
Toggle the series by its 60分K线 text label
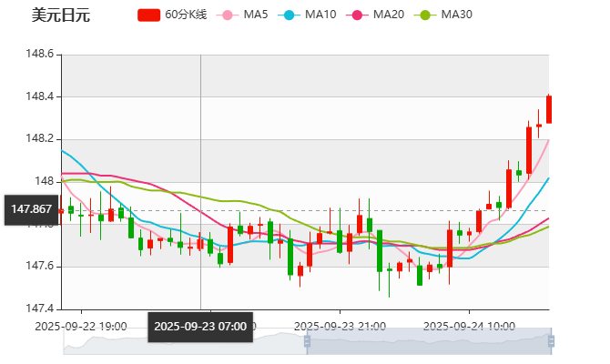click(x=186, y=15)
